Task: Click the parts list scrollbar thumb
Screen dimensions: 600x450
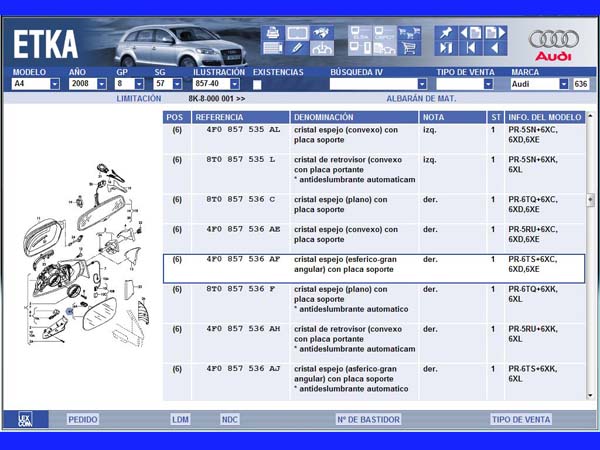Action: coord(590,199)
